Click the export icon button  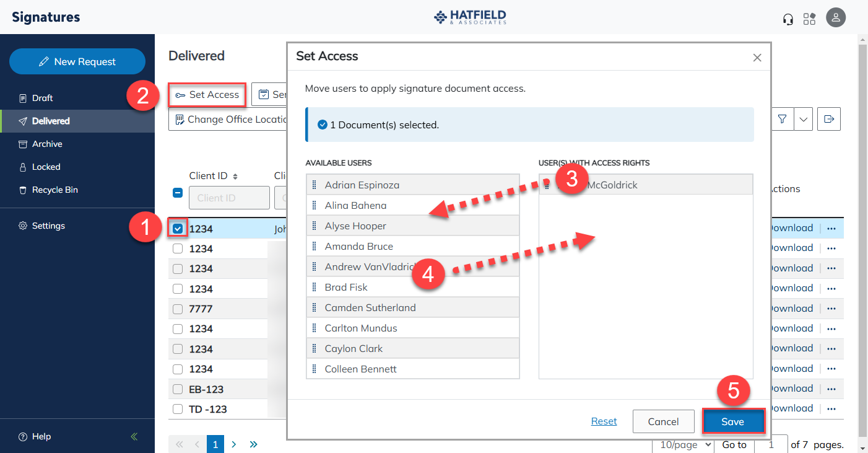pyautogui.click(x=829, y=119)
